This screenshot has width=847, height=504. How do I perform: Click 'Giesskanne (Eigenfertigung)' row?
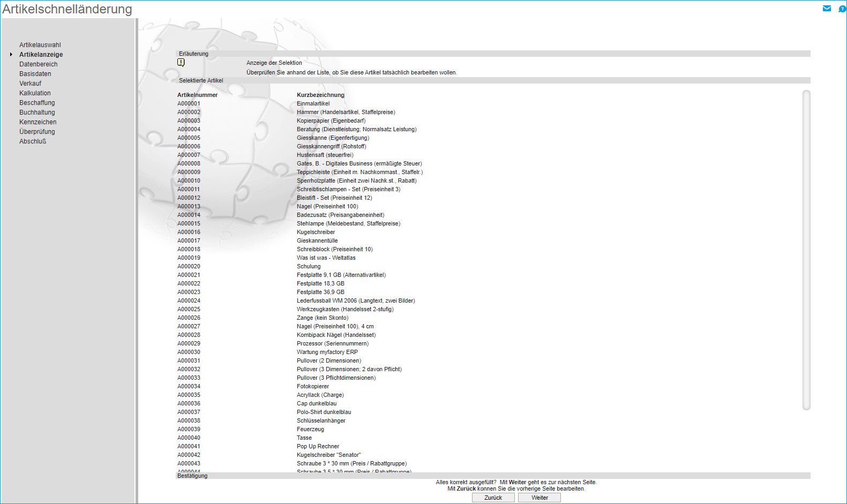coord(333,138)
